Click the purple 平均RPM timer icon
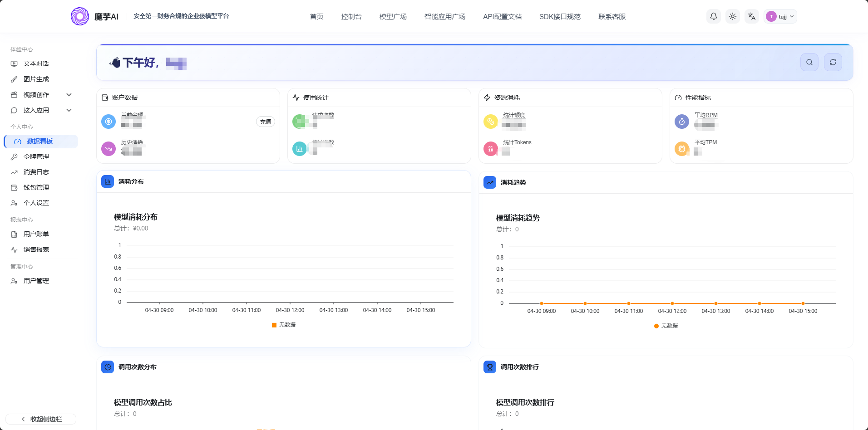This screenshot has width=868, height=430. click(682, 122)
